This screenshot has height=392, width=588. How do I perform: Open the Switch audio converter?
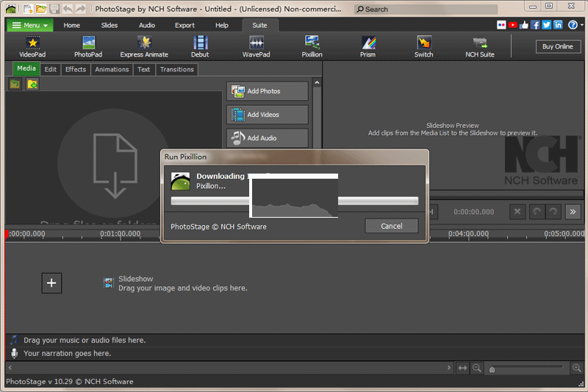pos(423,46)
